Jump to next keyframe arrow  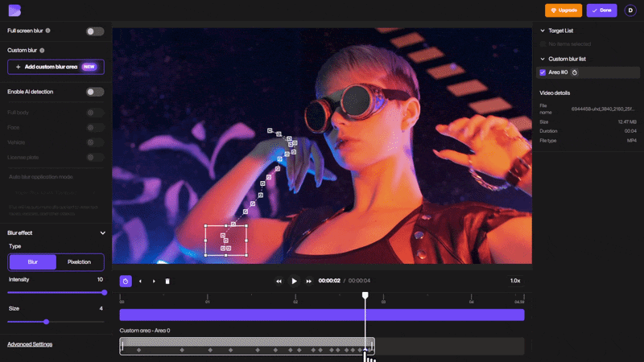pyautogui.click(x=154, y=282)
